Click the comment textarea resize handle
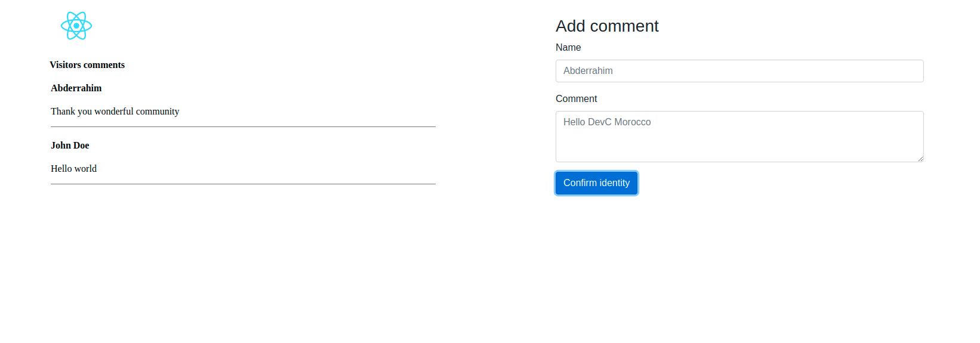Viewport: 980px width, 343px height. 920,158
